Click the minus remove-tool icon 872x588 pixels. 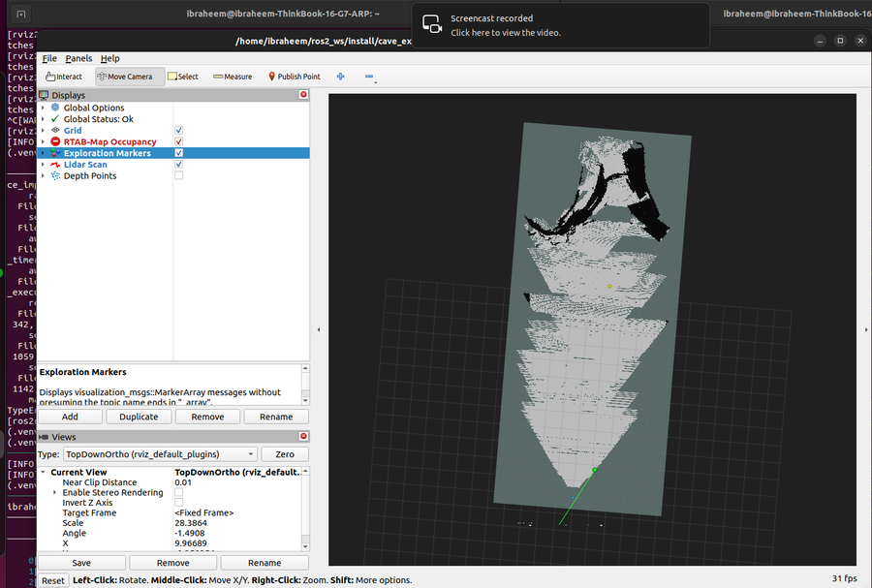[x=369, y=77]
